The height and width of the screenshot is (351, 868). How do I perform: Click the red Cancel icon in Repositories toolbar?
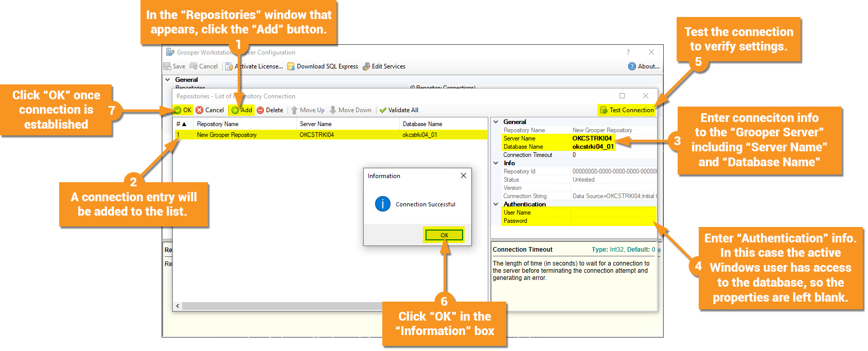(200, 110)
